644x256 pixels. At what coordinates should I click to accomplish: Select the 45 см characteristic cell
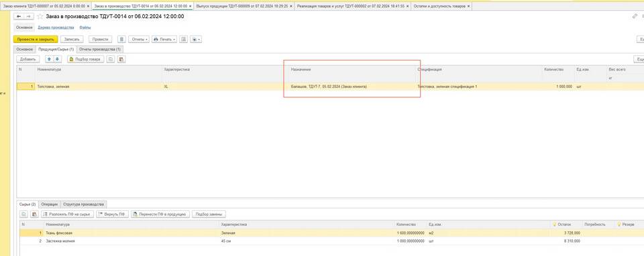point(306,241)
